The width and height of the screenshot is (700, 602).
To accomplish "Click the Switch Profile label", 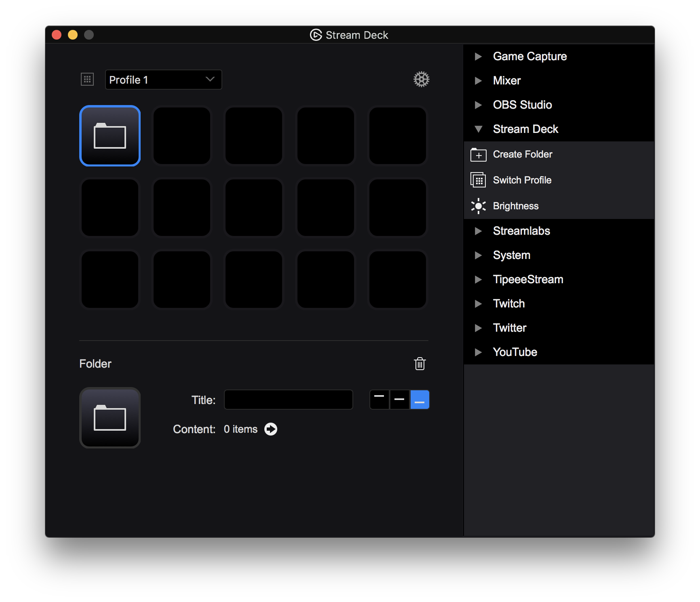I will [522, 180].
